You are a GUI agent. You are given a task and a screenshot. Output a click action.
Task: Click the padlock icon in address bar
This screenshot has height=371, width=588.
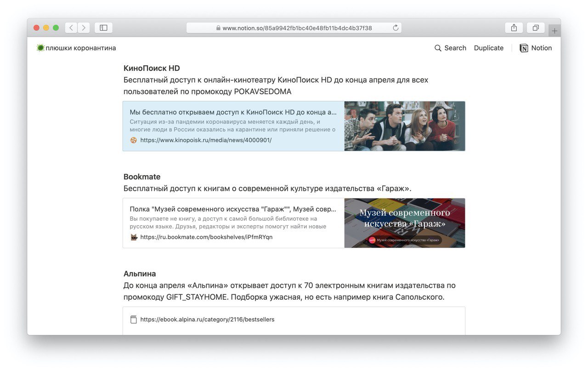click(x=218, y=28)
